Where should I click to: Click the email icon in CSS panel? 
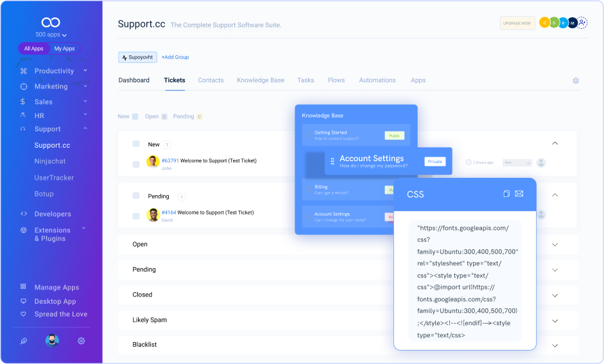(x=519, y=193)
